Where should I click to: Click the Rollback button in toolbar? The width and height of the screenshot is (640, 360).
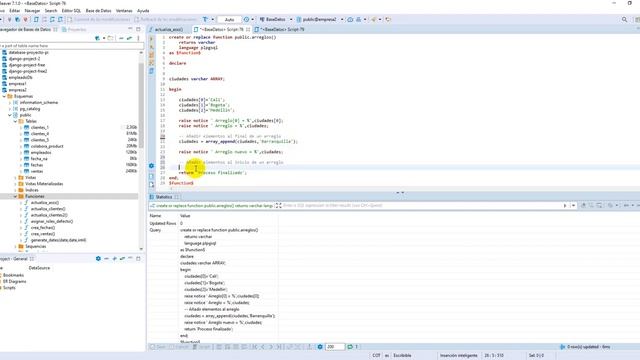pyautogui.click(x=166, y=19)
